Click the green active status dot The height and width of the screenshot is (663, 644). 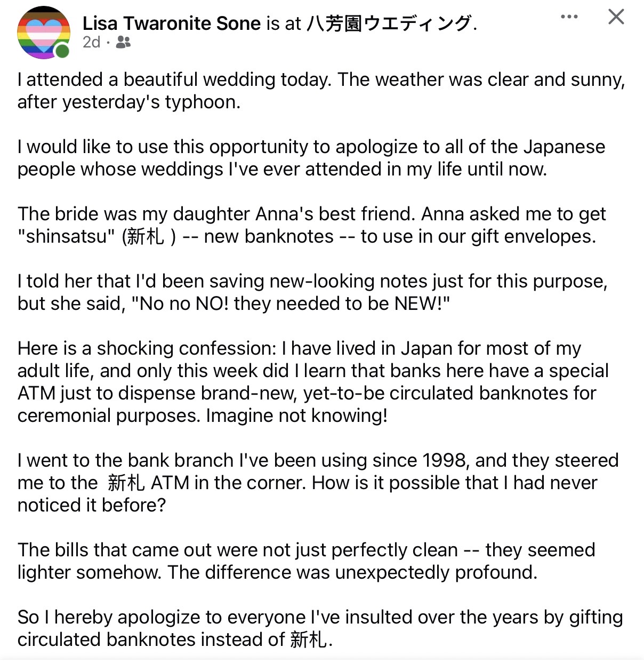click(x=62, y=51)
